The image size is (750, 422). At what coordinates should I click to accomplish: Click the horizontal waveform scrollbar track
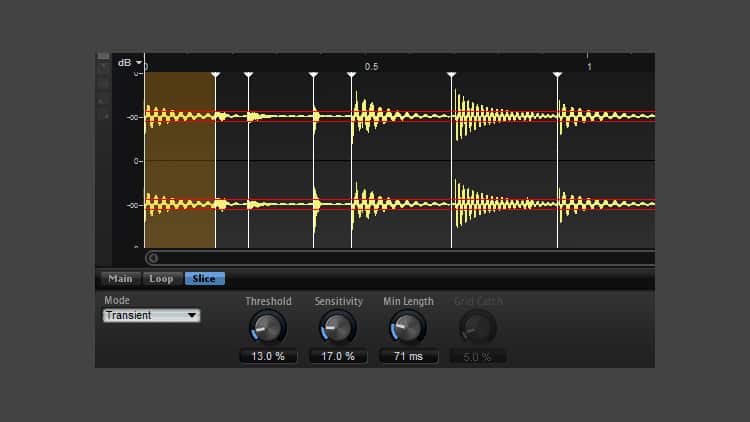[x=400, y=258]
